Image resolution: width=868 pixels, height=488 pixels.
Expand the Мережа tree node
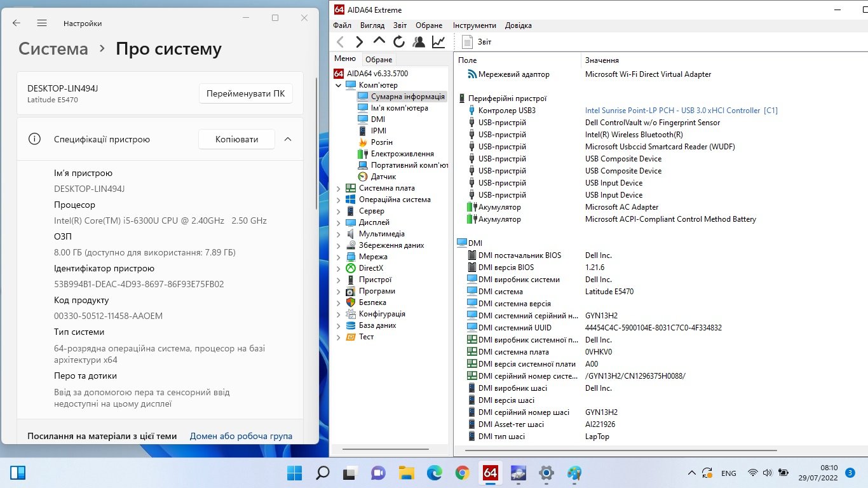pyautogui.click(x=338, y=257)
